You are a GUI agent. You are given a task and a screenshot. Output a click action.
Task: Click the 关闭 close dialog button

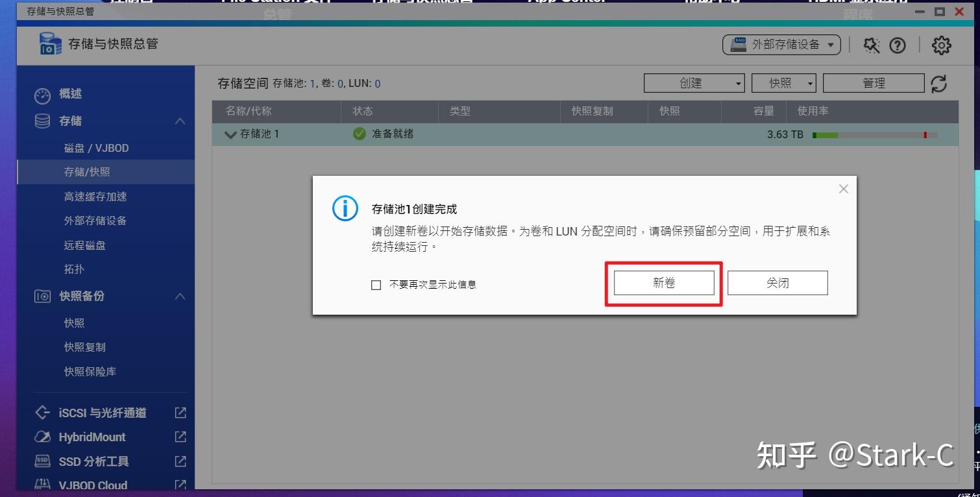[x=777, y=282]
